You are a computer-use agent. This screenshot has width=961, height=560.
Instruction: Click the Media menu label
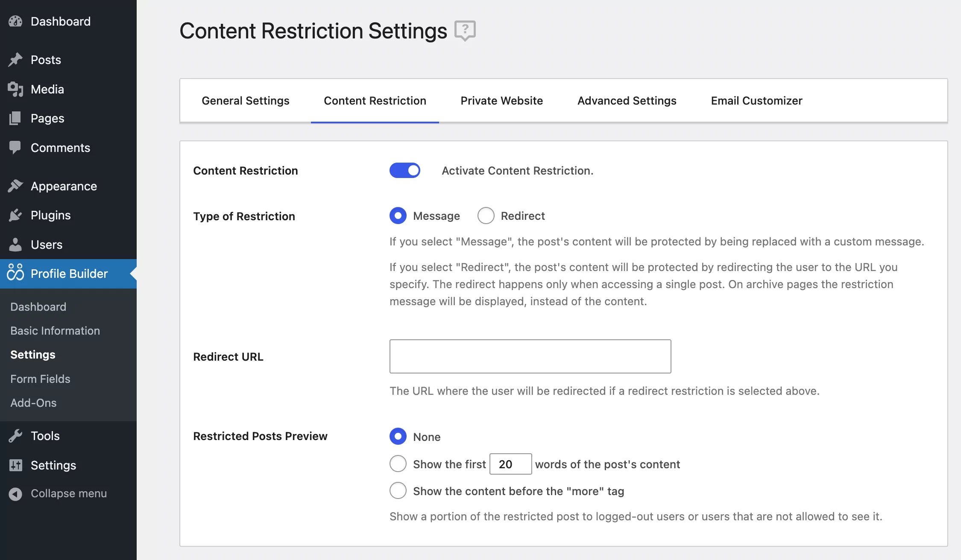[47, 89]
